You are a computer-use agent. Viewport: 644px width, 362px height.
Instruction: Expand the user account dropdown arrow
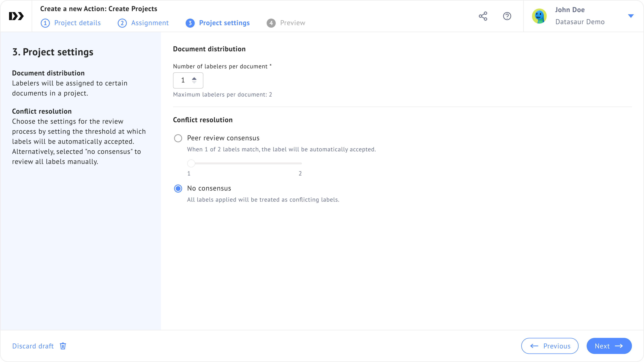click(631, 16)
